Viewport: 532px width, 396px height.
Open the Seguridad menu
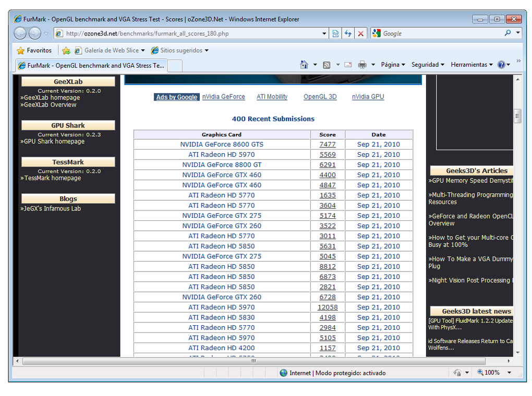click(428, 65)
